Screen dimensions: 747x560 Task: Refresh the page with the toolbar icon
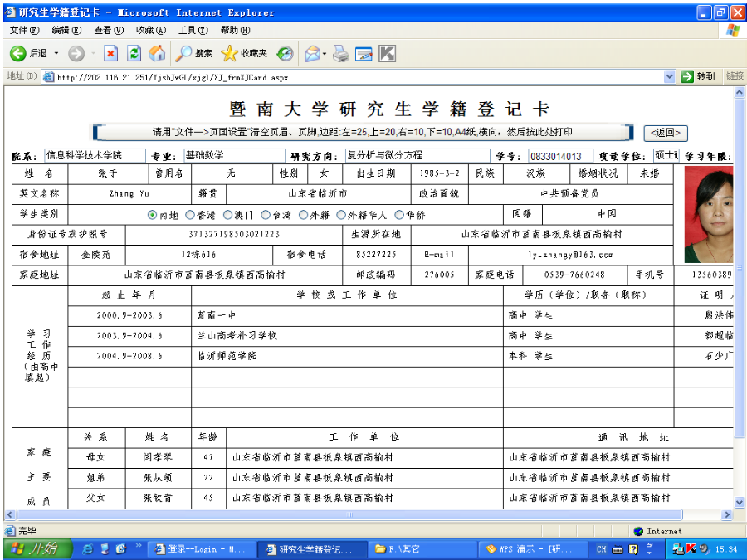tap(134, 53)
